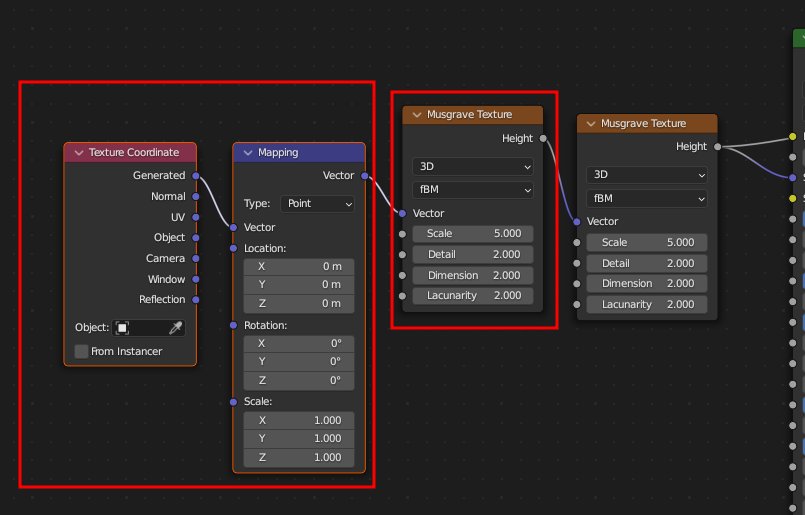
Task: Click Height output socket of first Musgrave
Action: point(543,138)
